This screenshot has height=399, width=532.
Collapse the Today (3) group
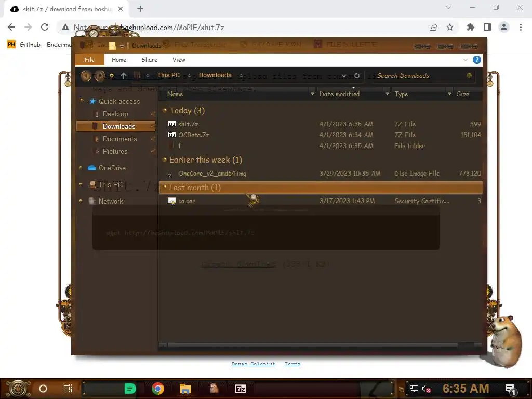165,110
